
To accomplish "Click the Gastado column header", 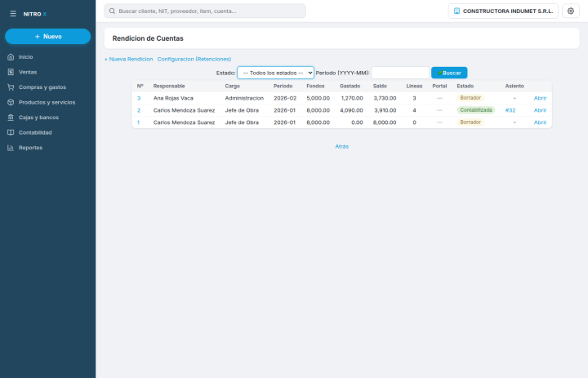I will 350,86.
